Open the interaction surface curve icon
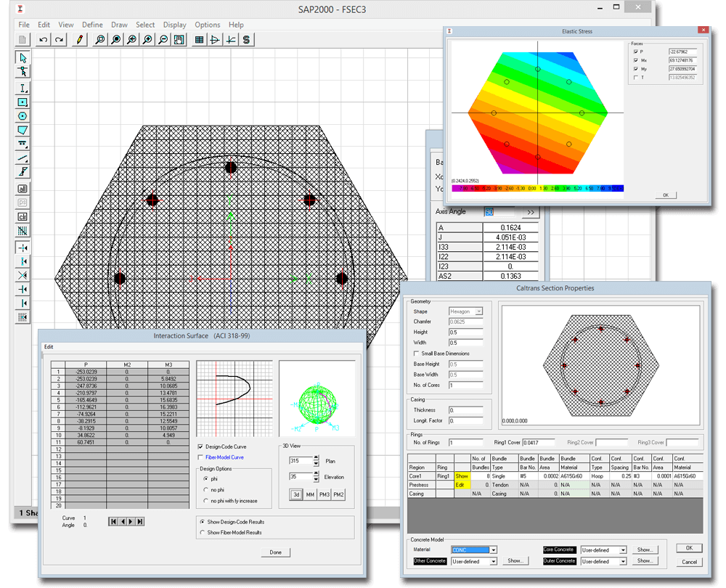 (x=215, y=40)
